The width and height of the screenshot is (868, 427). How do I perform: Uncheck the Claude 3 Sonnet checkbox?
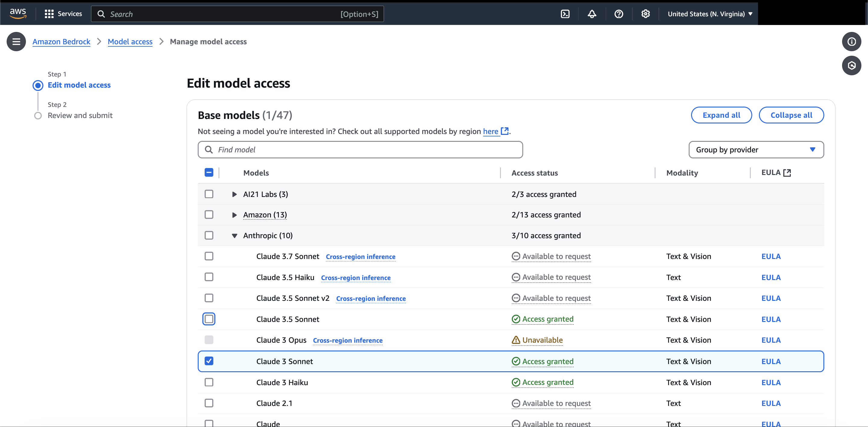209,361
